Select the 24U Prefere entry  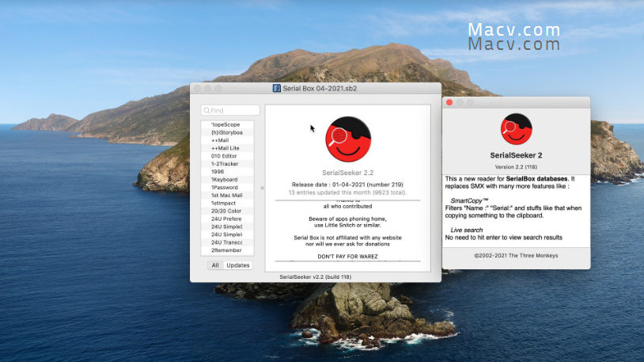tap(227, 219)
